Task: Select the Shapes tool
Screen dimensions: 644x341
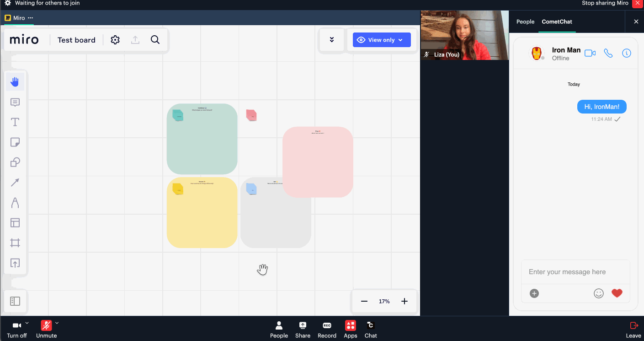Action: (15, 162)
